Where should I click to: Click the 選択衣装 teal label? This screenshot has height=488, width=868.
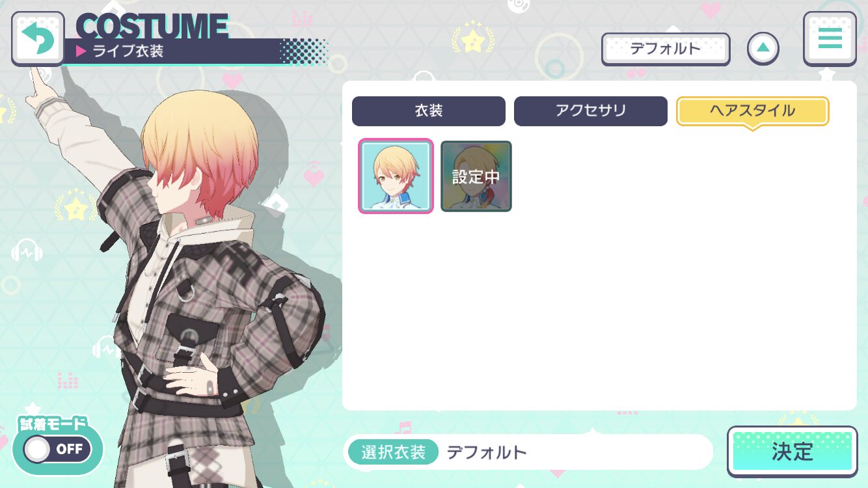pos(394,452)
